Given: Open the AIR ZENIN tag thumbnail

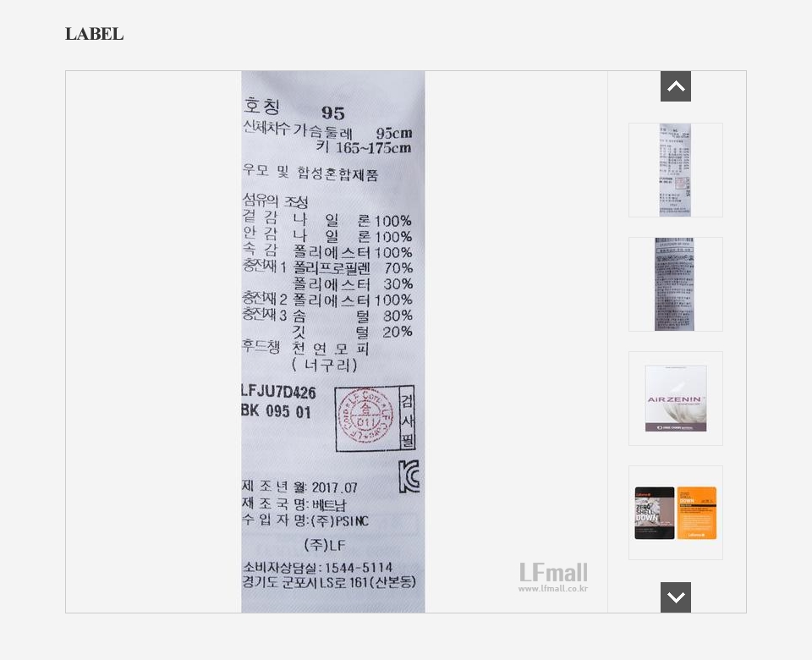Looking at the screenshot, I should 675,399.
